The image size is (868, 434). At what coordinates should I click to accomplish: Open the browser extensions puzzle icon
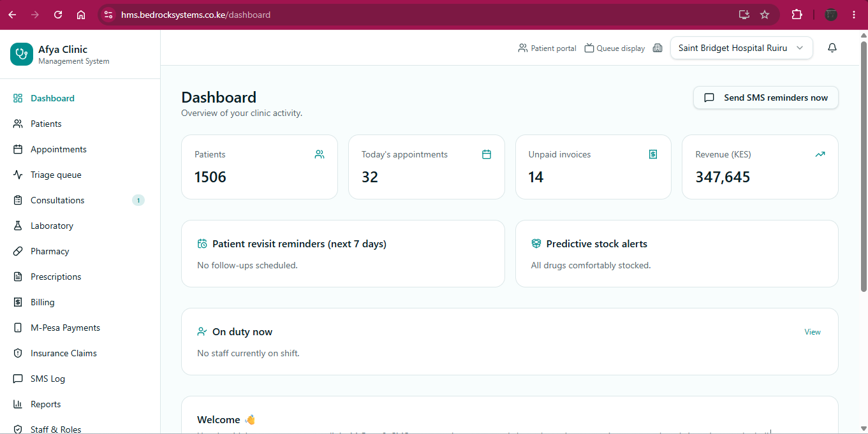[x=797, y=15]
